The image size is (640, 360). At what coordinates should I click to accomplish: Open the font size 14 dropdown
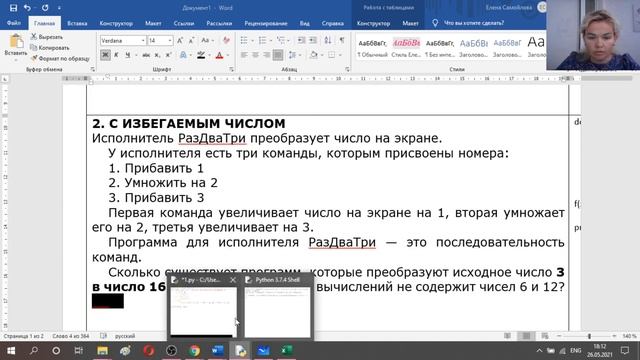tap(169, 40)
